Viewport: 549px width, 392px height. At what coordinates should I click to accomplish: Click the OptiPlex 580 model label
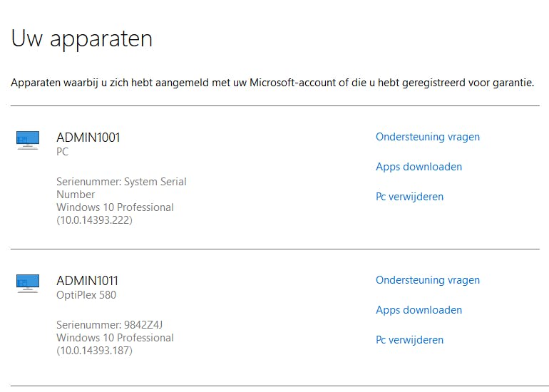(86, 295)
